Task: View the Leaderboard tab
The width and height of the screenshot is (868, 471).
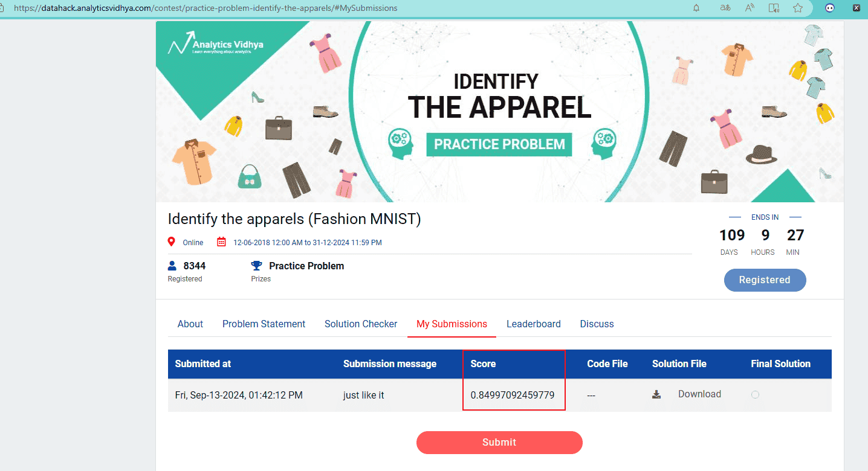Action: pyautogui.click(x=534, y=324)
